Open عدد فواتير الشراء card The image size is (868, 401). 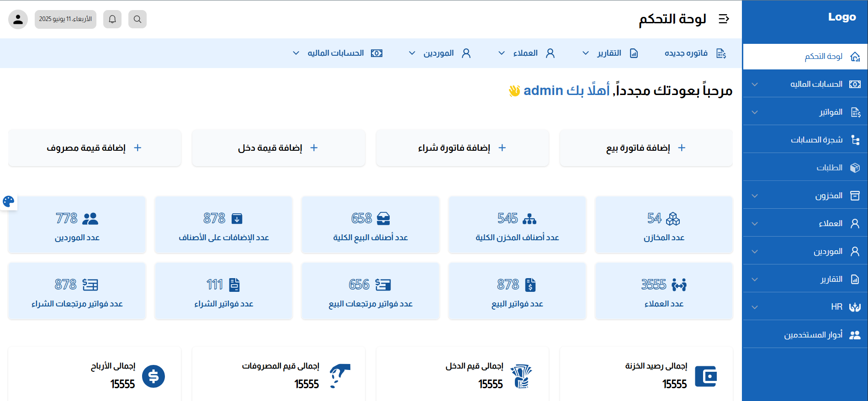point(224,291)
